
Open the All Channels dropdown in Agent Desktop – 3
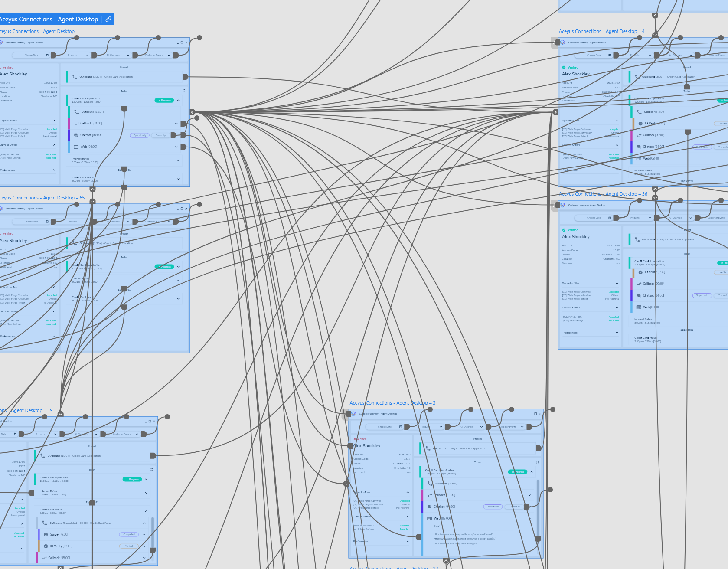click(x=471, y=427)
